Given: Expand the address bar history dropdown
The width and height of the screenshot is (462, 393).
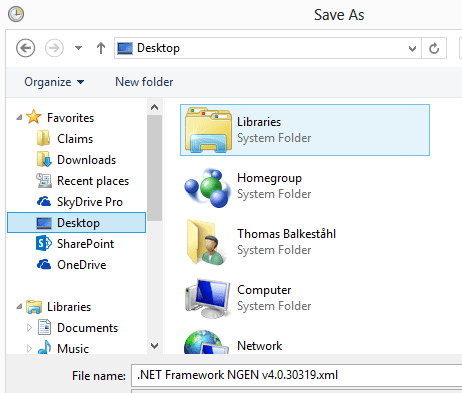Looking at the screenshot, I should point(413,49).
